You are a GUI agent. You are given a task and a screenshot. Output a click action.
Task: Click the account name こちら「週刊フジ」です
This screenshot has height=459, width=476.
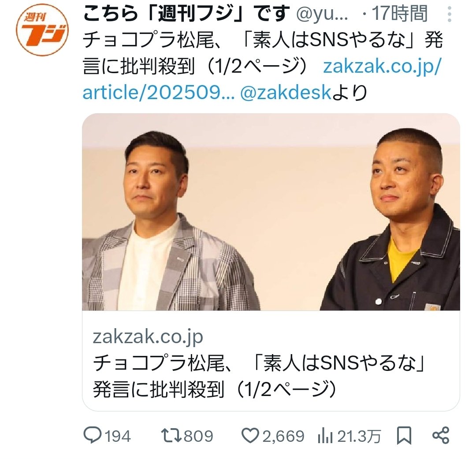(x=186, y=14)
